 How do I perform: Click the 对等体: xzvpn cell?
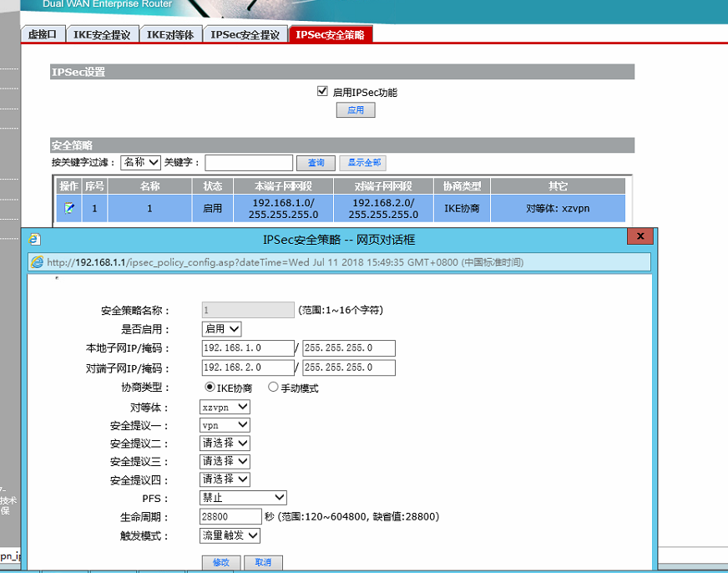tap(558, 209)
